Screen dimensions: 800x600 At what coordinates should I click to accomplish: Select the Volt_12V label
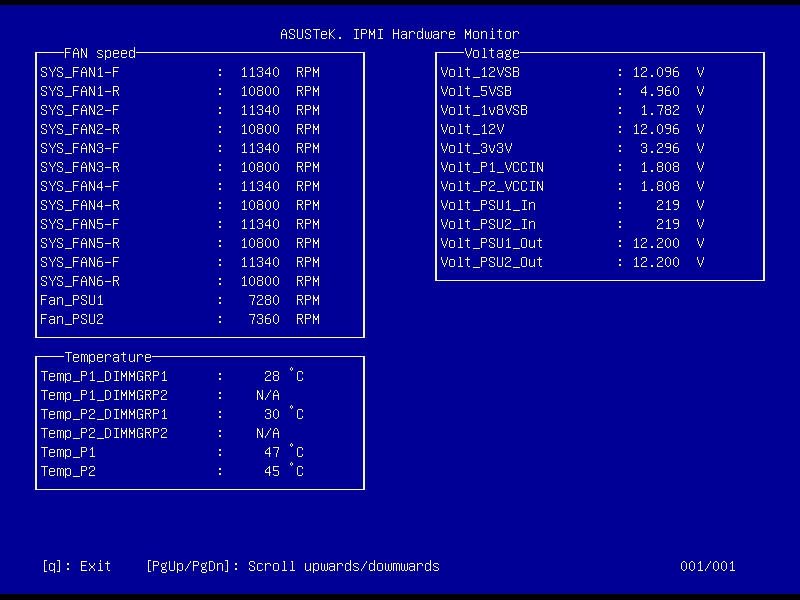click(x=472, y=129)
